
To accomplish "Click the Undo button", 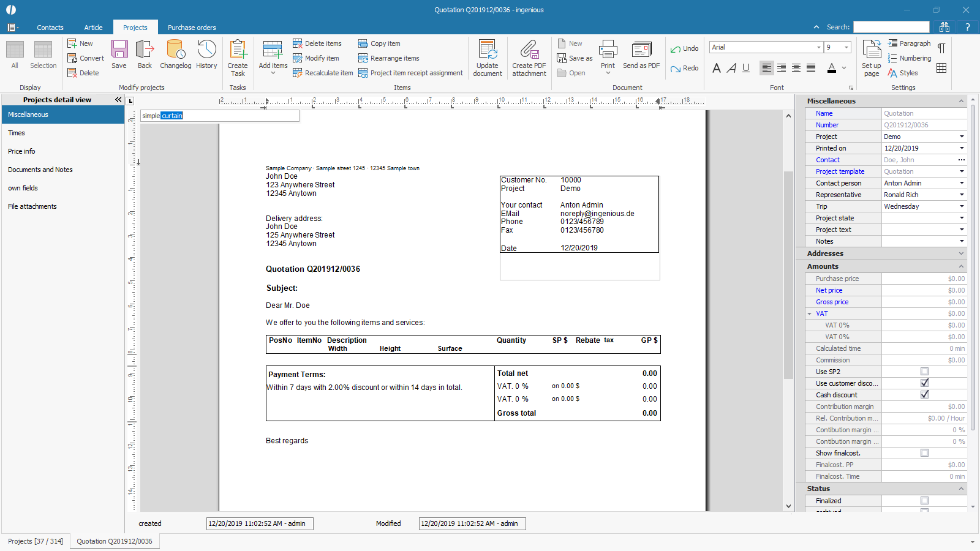I will pos(684,48).
